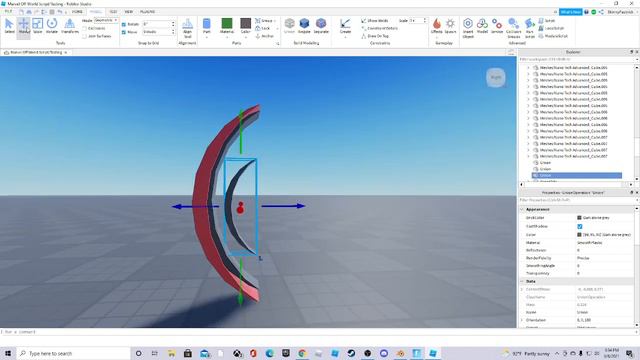
Task: Toggle Rotate snap checkbox
Action: coord(124,24)
